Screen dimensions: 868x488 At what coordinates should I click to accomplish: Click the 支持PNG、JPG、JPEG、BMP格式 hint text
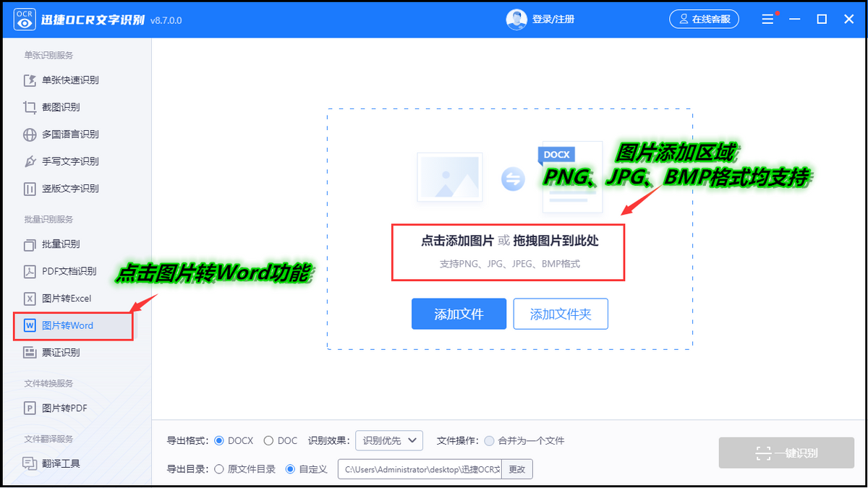510,264
